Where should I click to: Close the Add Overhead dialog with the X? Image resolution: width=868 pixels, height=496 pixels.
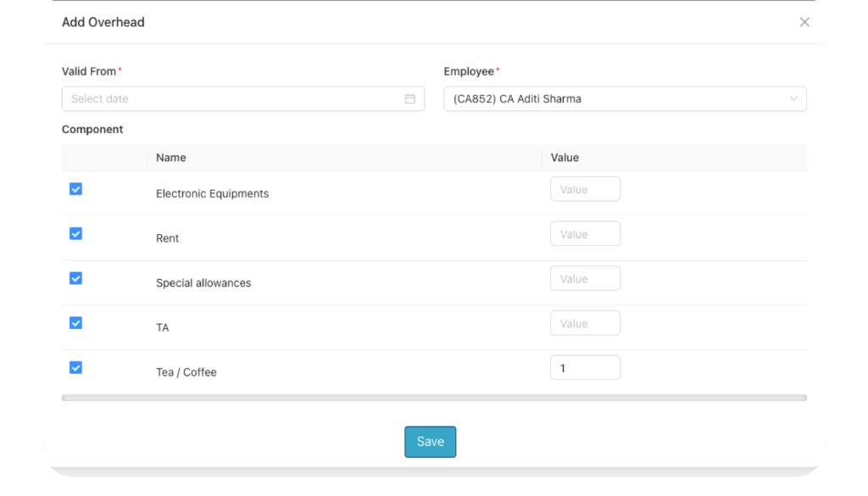tap(804, 22)
